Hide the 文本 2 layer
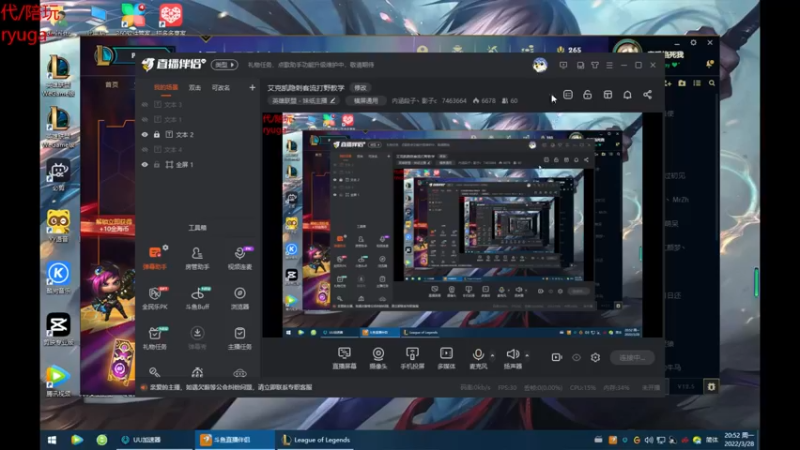Viewport: 800px width, 450px height. click(145, 135)
